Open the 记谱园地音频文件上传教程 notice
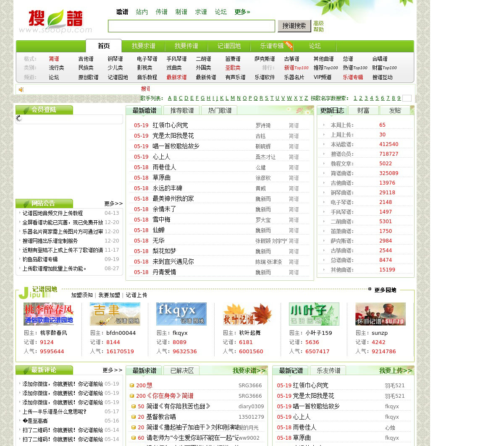Image resolution: width=504 pixels, height=446 pixels. pos(52,213)
